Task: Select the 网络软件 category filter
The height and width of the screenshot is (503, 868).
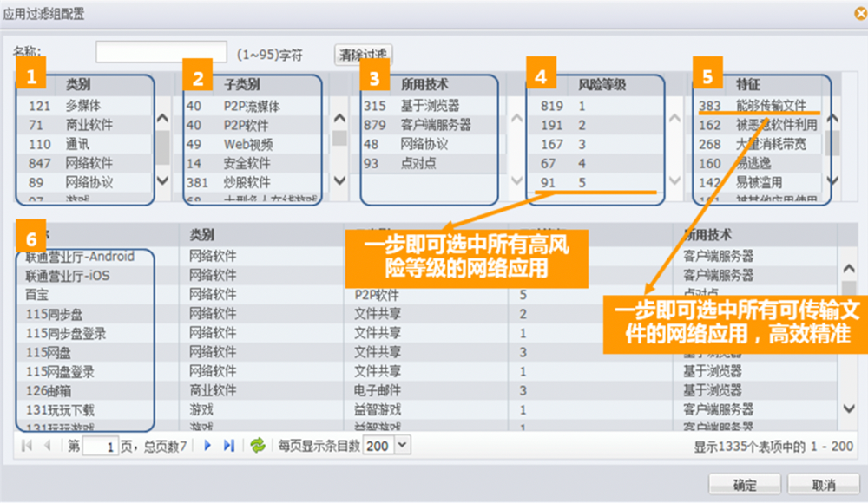Action: 89,163
